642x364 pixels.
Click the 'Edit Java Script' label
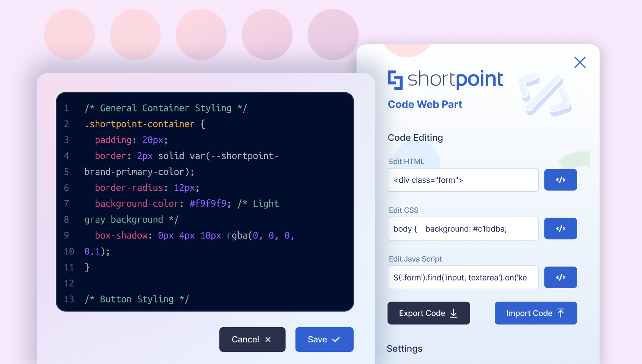click(x=415, y=259)
